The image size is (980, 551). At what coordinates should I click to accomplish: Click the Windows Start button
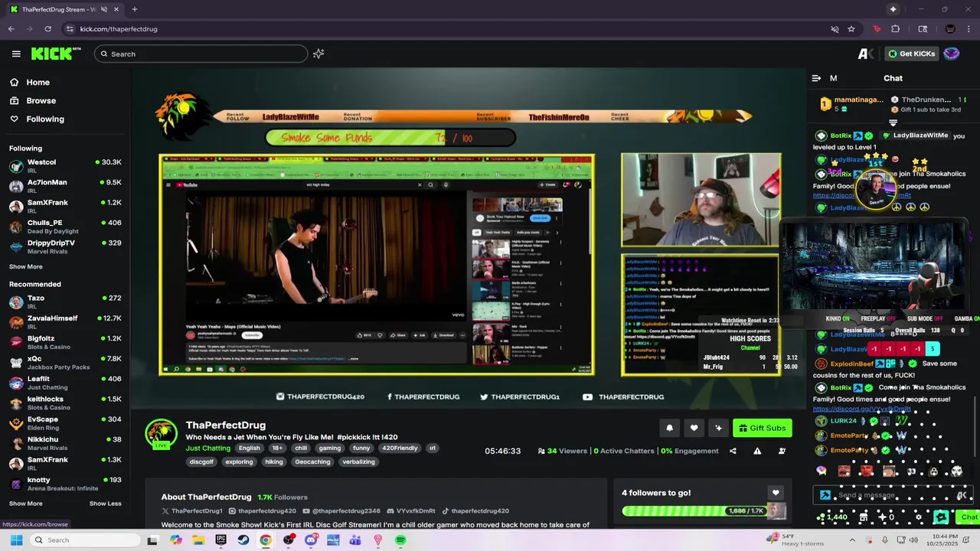pos(16,540)
